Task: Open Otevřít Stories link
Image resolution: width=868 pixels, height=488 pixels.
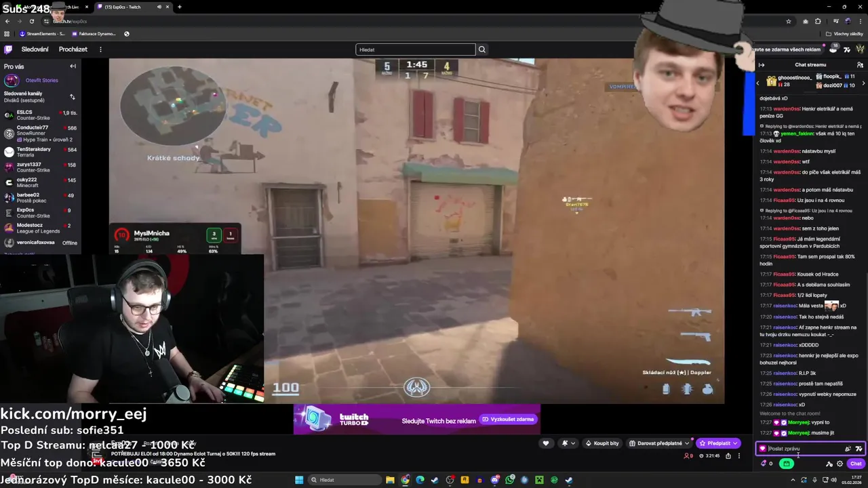Action: (x=41, y=80)
